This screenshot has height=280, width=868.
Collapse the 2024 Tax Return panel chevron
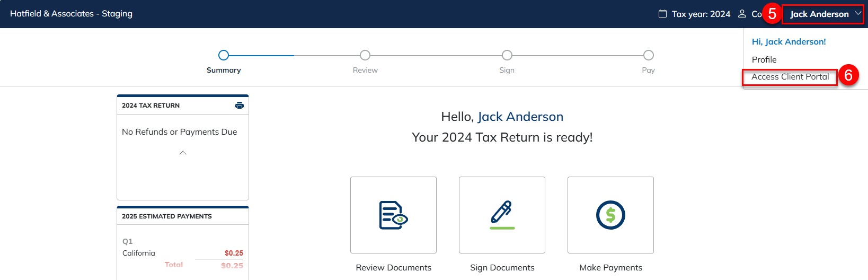pos(183,153)
